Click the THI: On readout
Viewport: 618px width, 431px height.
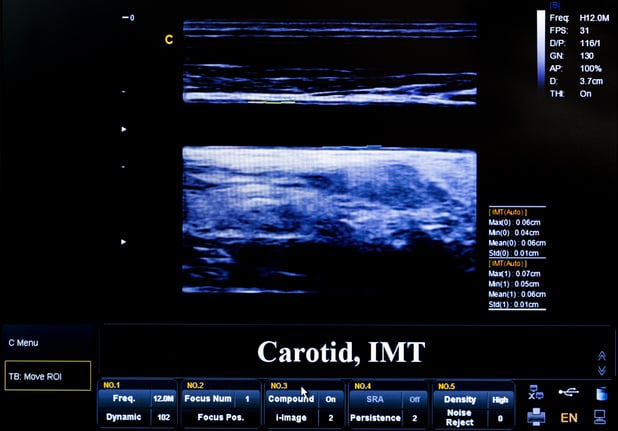pyautogui.click(x=571, y=93)
